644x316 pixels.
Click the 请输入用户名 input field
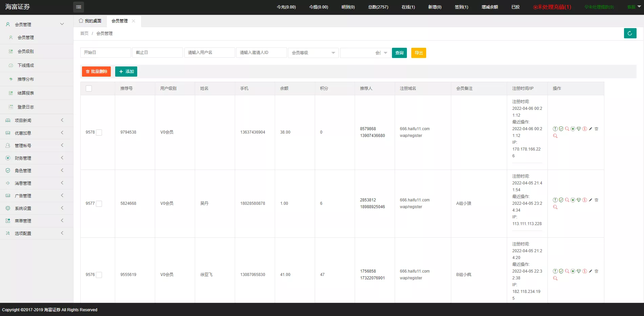[x=209, y=53]
